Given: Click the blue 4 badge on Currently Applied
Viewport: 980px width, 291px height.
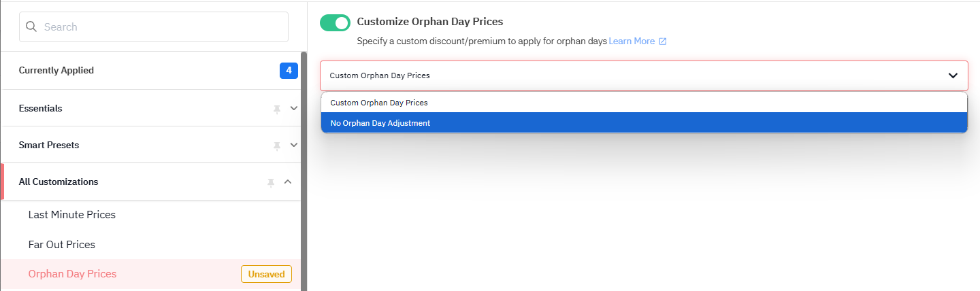Looking at the screenshot, I should tap(289, 71).
